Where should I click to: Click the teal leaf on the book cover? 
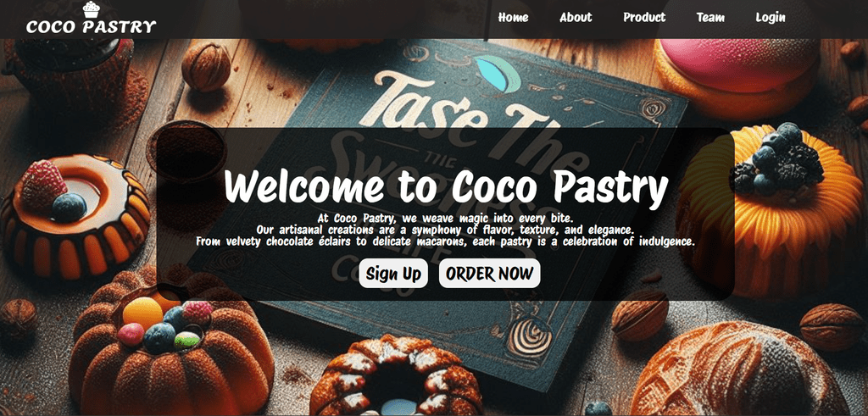pos(499,74)
